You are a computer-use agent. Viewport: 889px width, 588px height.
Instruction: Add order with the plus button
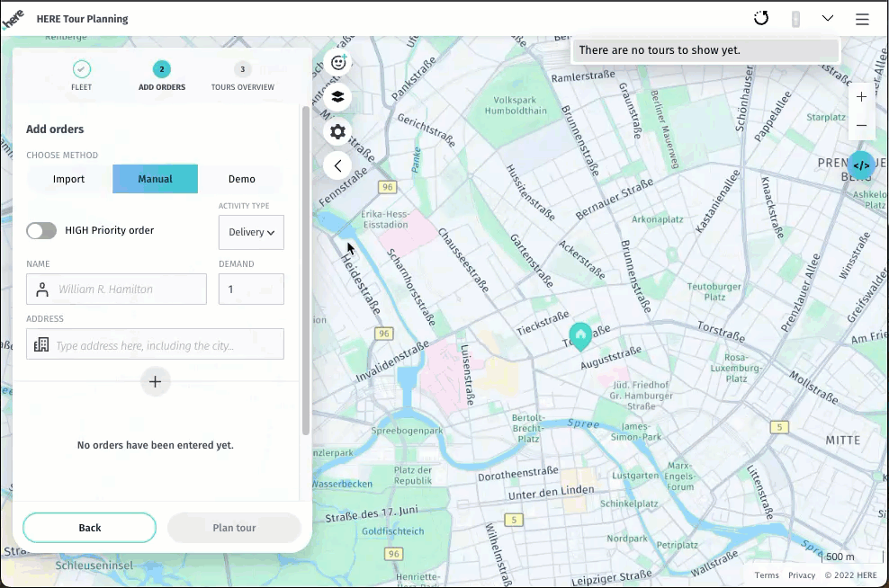coord(156,381)
